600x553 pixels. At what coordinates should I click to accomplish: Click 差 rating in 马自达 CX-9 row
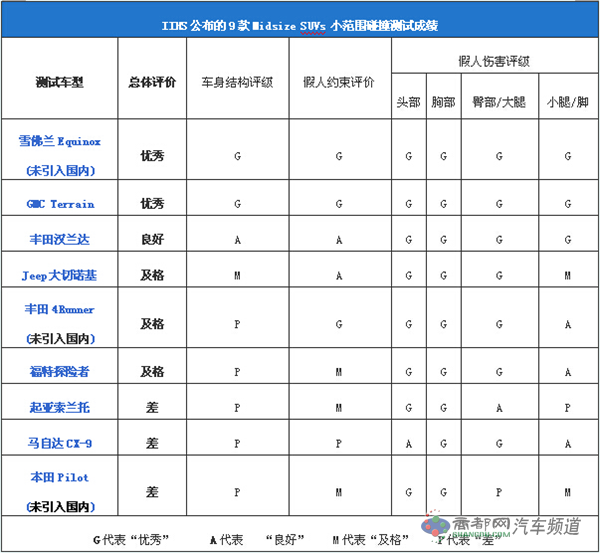click(152, 444)
